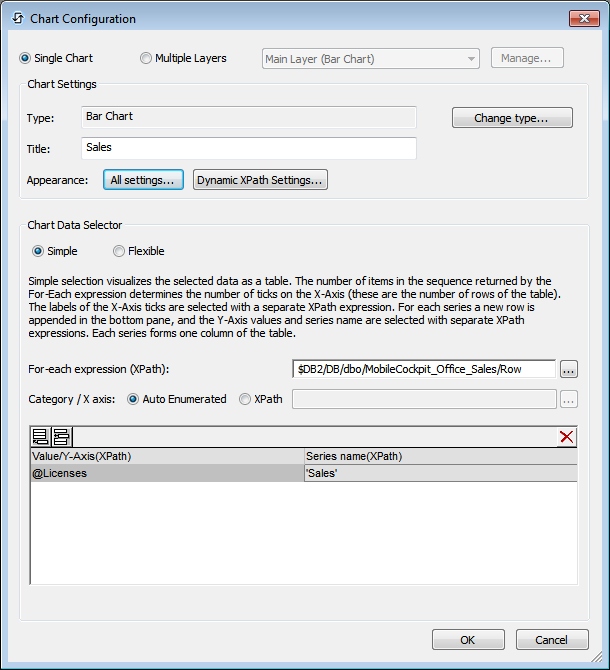Click the append series row icon
The height and width of the screenshot is (670, 610).
[x=41, y=436]
